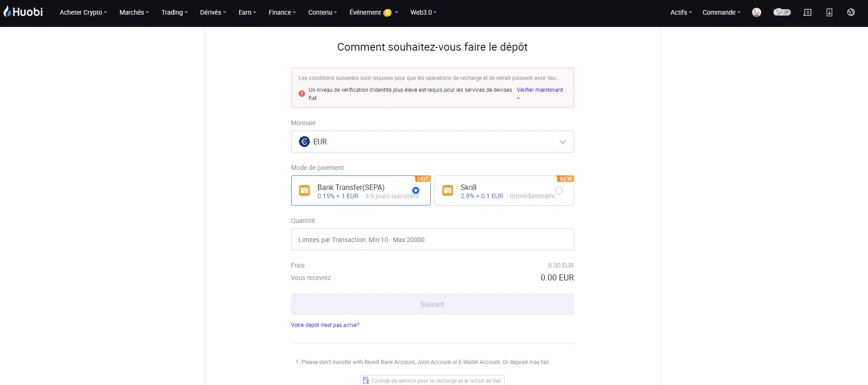Screen dimensions: 868x385
Task: Click the NEW badge on Skrill
Action: click(566, 179)
